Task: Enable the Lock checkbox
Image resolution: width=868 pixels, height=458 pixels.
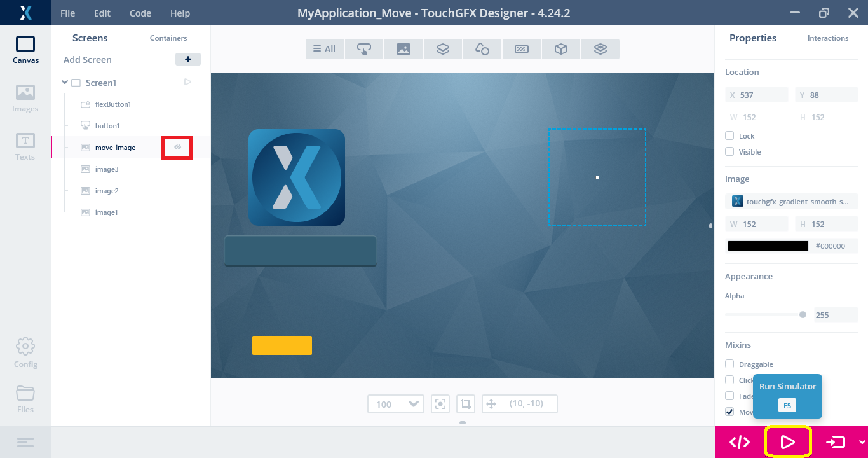Action: [729, 135]
